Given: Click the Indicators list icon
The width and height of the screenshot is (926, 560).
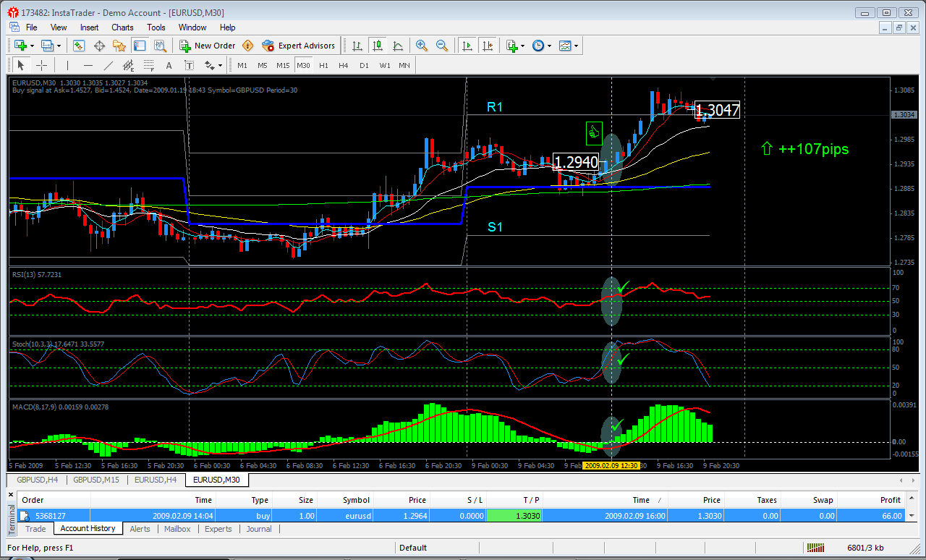Looking at the screenshot, I should pyautogui.click(x=512, y=46).
